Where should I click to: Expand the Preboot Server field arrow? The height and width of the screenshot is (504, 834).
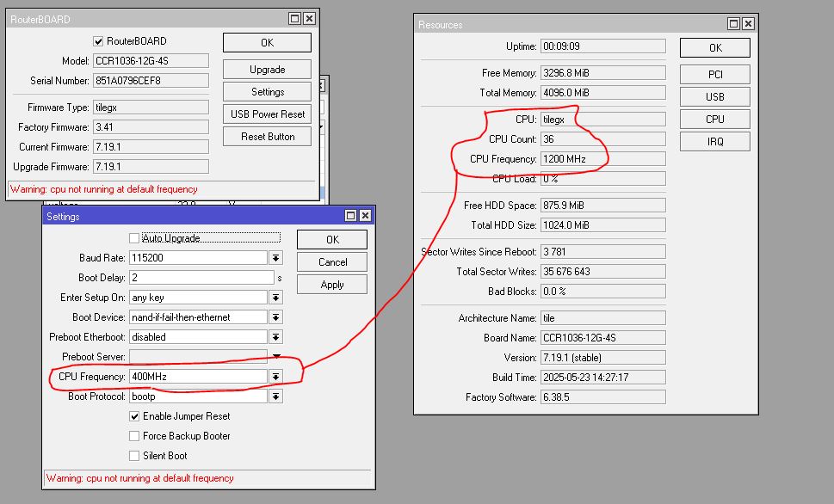276,356
